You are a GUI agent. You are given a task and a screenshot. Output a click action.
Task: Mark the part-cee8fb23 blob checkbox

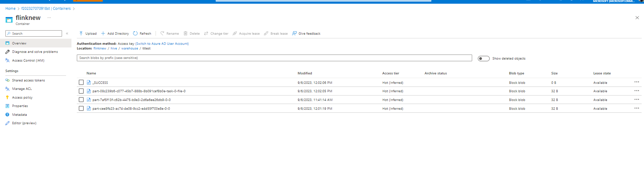(x=81, y=109)
